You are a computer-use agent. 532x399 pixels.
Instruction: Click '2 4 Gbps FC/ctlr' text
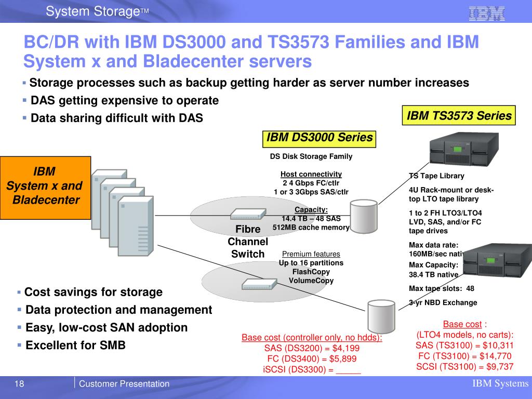point(311,183)
